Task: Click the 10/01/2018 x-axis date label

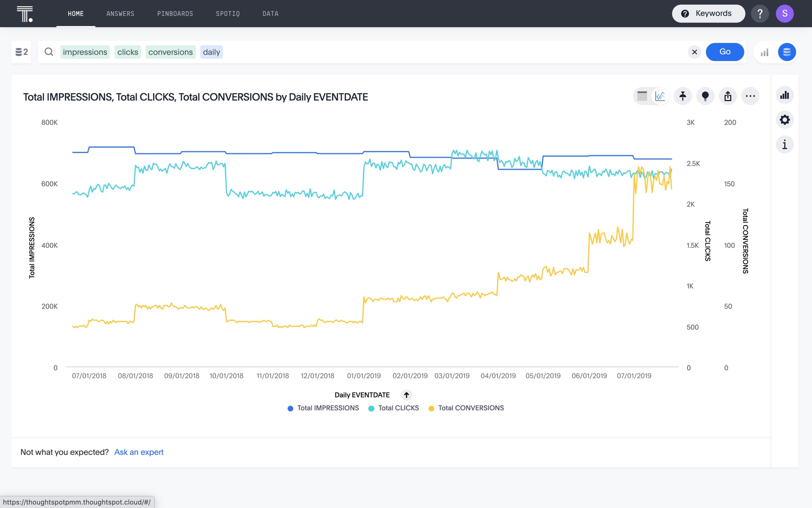Action: [226, 376]
